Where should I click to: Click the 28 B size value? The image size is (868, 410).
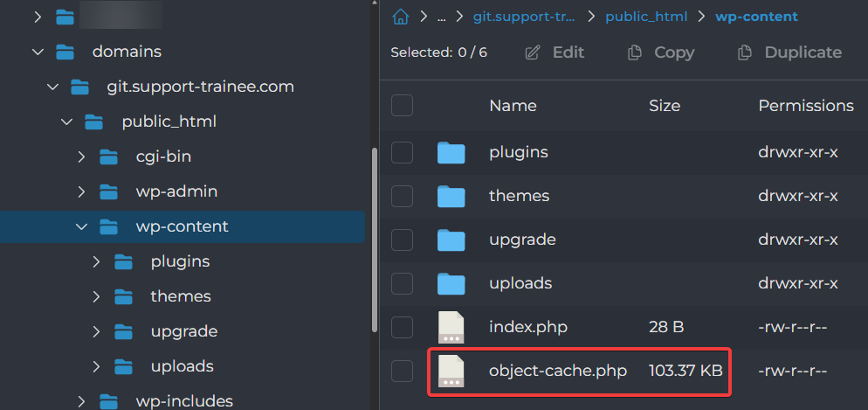[666, 328]
